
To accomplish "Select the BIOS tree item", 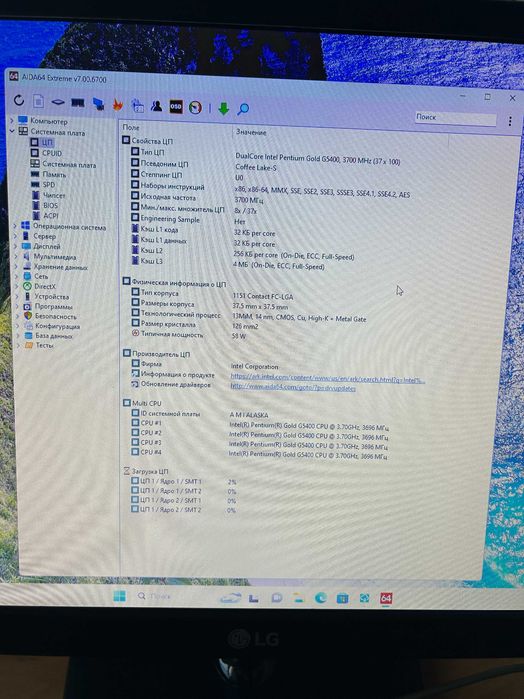I will 45,206.
